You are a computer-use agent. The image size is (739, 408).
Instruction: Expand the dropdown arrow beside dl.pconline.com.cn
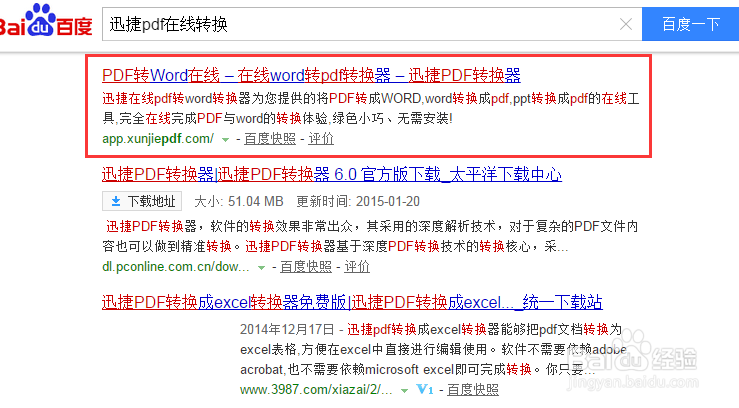pyautogui.click(x=261, y=268)
